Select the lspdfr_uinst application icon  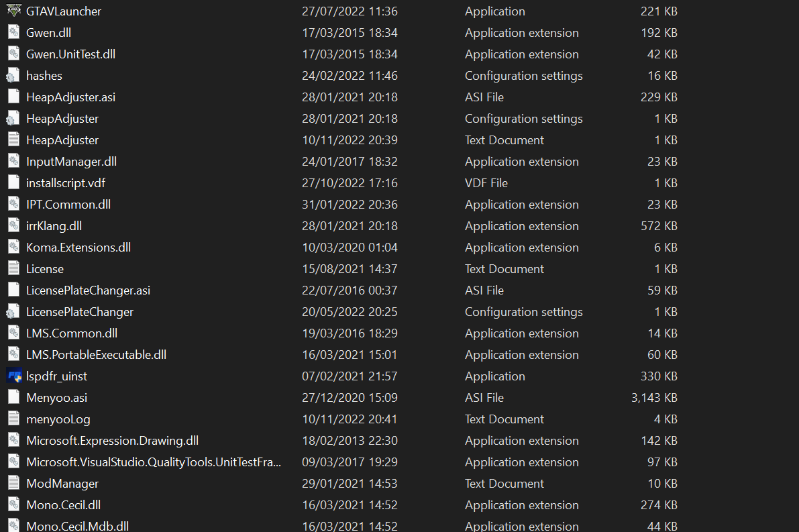coord(13,376)
